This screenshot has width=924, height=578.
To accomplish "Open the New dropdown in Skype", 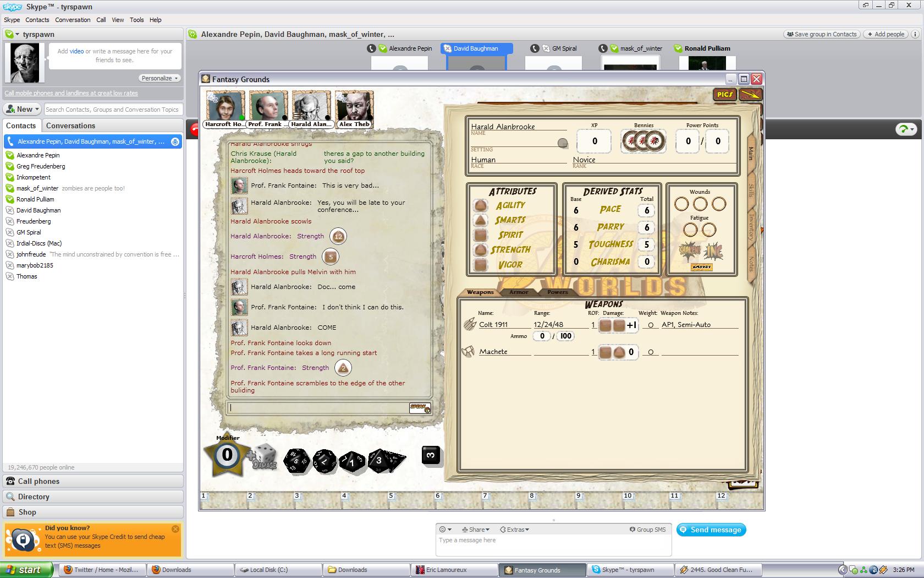I will (x=23, y=109).
